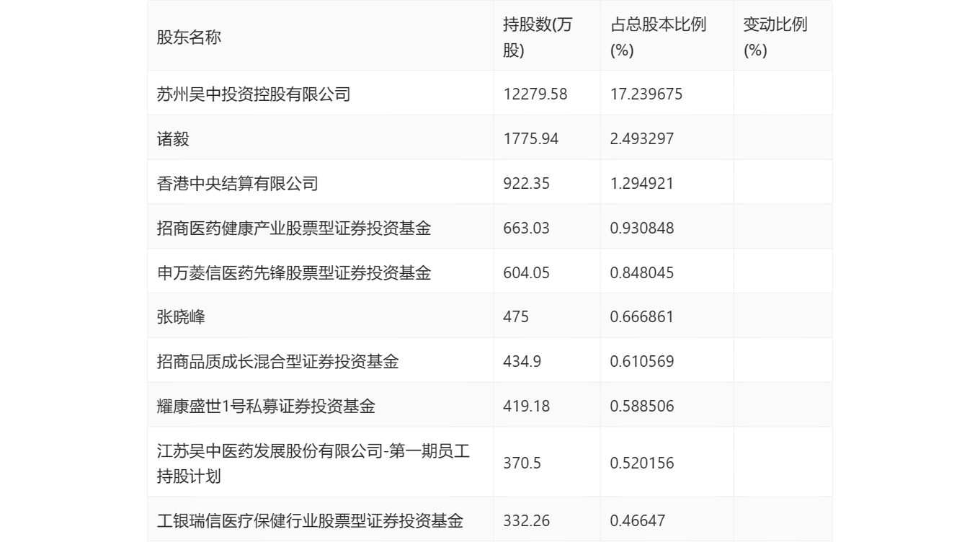Click the 持股数(万股) column header
This screenshot has height=542, width=980.
point(538,37)
